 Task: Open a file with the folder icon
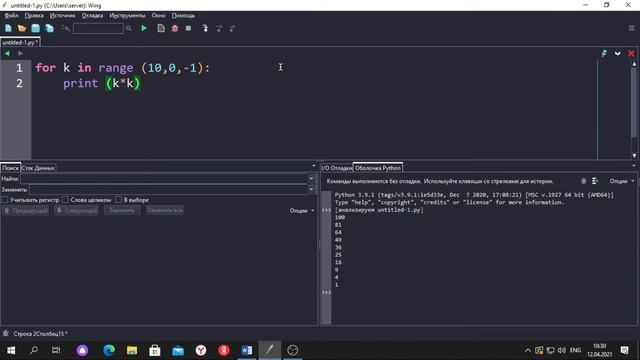click(22, 28)
